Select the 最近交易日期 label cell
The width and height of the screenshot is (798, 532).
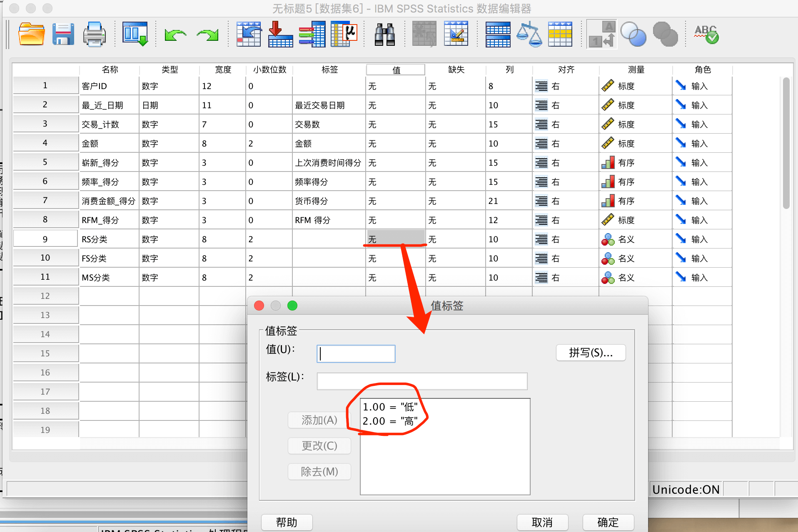329,105
